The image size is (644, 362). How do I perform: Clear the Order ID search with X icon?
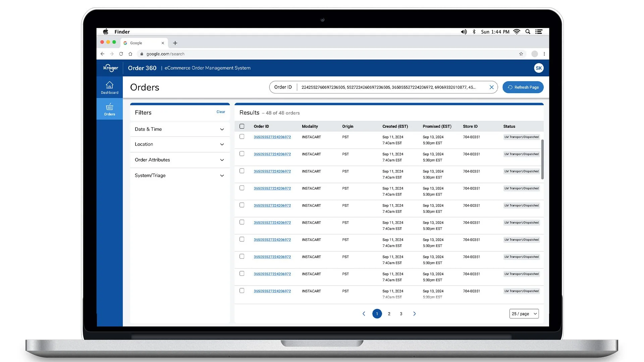(x=491, y=87)
